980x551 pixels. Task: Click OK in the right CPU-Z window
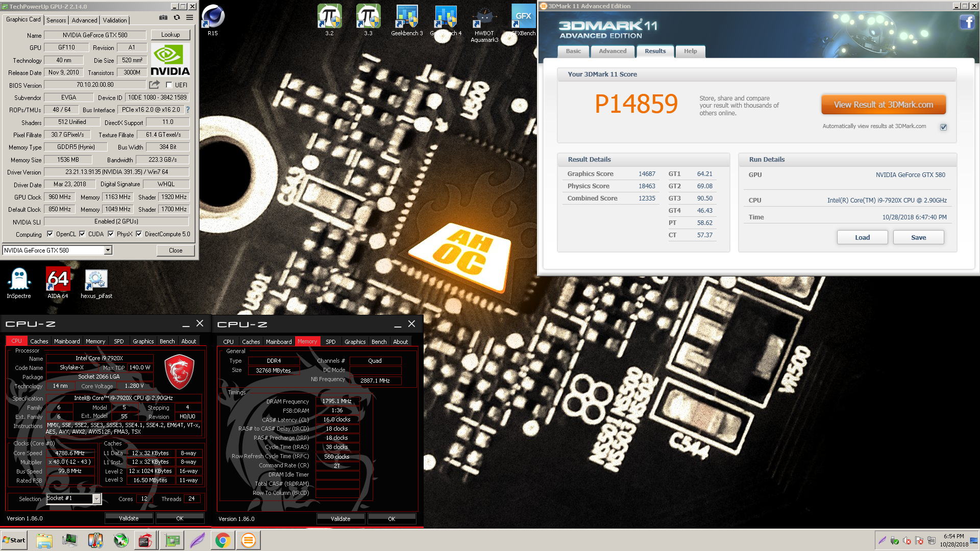pyautogui.click(x=391, y=519)
